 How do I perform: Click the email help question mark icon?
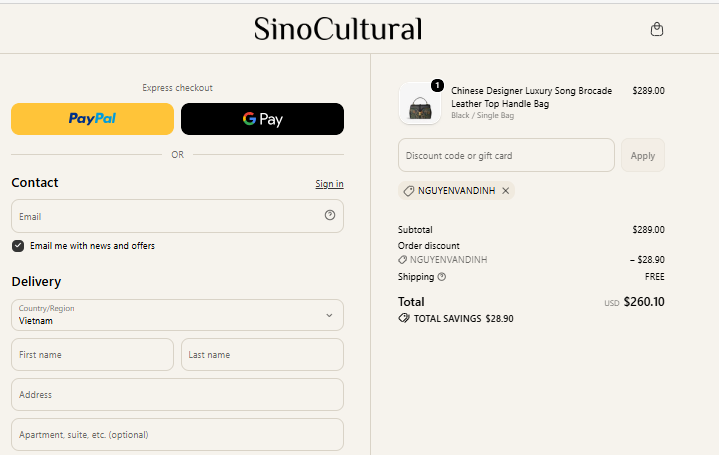point(330,215)
